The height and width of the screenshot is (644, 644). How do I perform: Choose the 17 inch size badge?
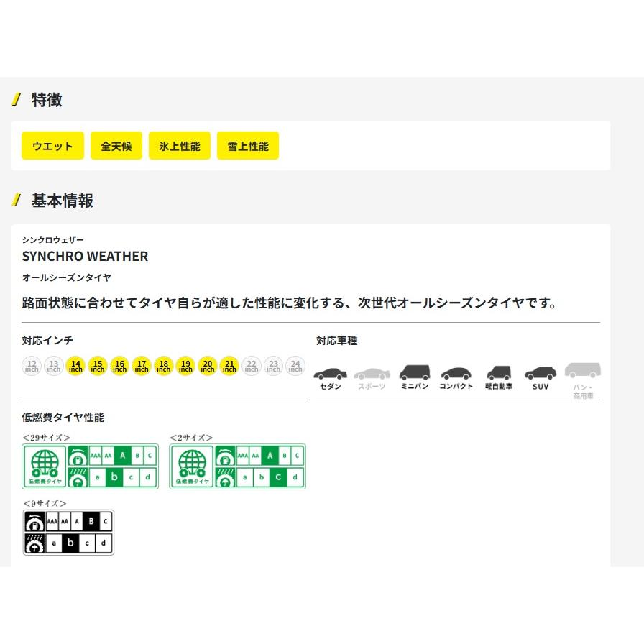point(142,366)
